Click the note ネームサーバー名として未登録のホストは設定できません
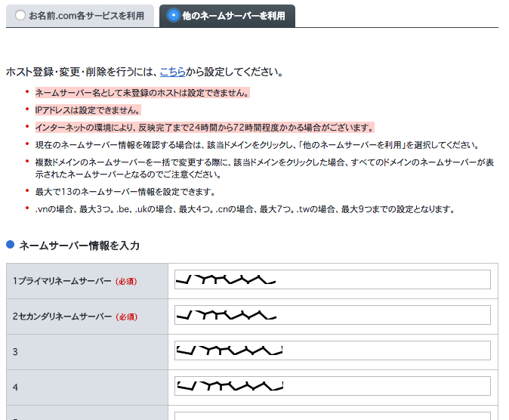509x420 pixels. coord(143,93)
